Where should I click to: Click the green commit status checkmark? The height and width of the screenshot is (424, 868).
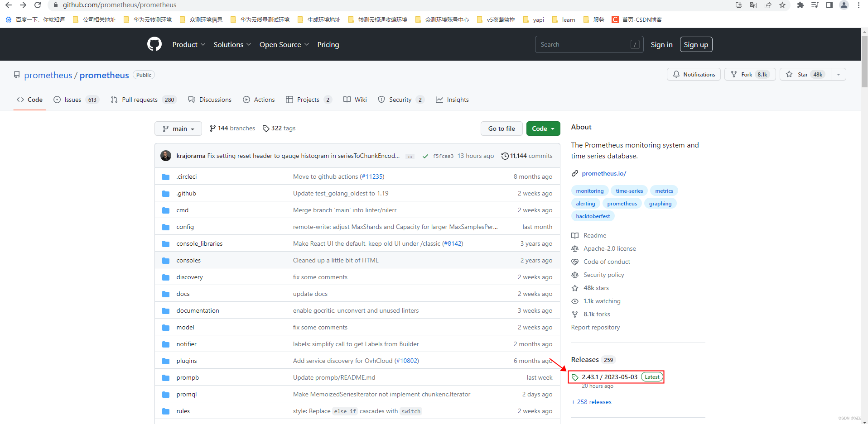tap(425, 156)
